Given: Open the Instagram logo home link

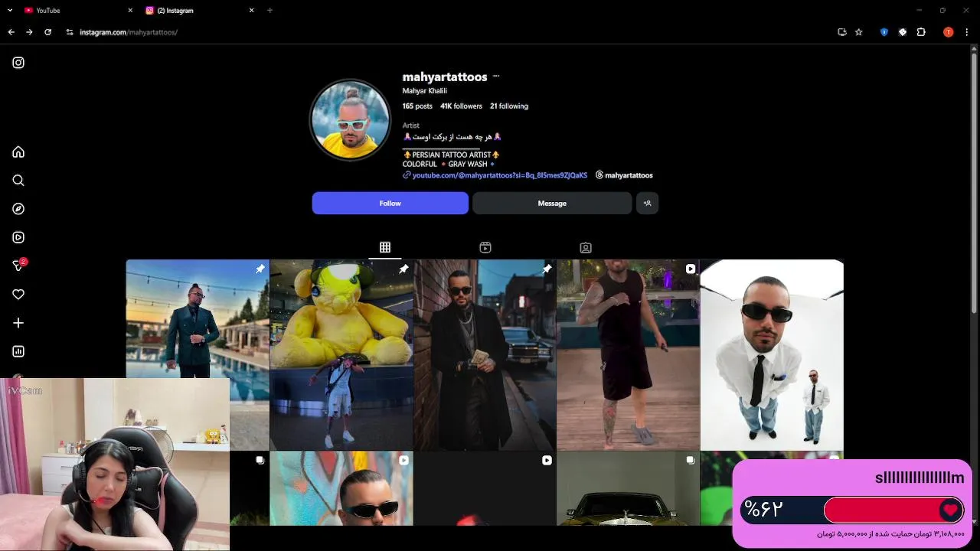Looking at the screenshot, I should coord(18,63).
